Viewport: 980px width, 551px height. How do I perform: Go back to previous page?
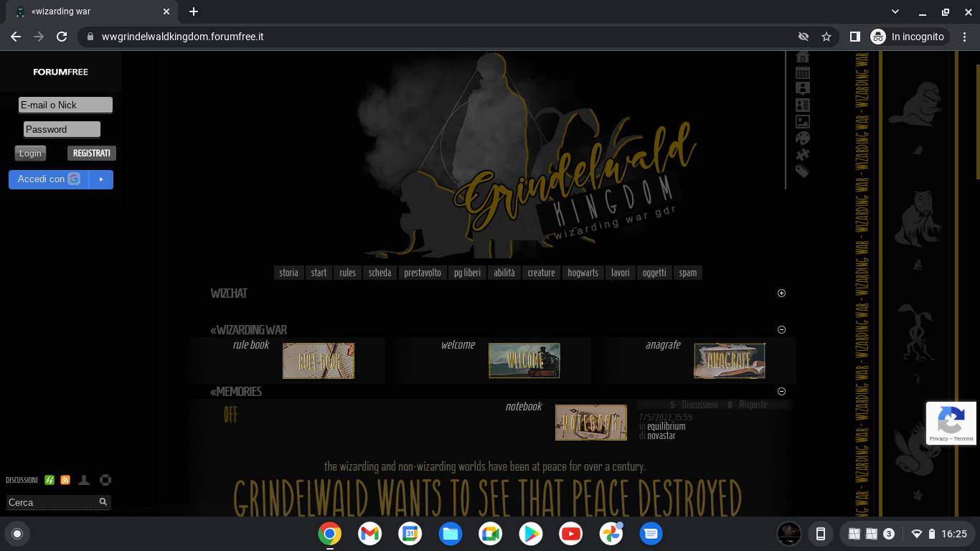tap(16, 36)
